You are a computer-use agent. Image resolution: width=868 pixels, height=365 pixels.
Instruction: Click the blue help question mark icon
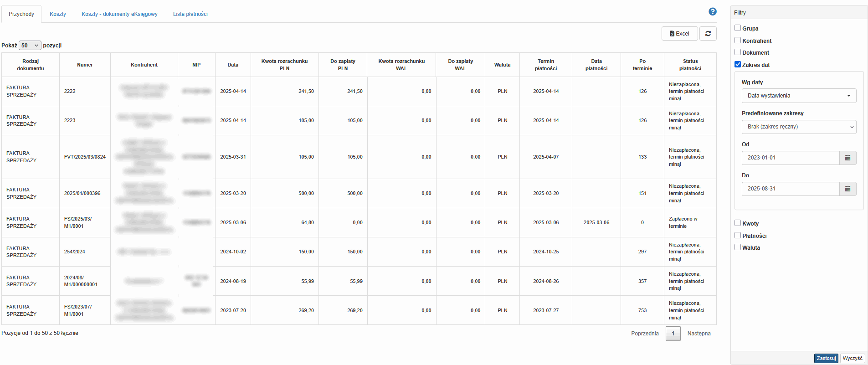click(x=713, y=12)
